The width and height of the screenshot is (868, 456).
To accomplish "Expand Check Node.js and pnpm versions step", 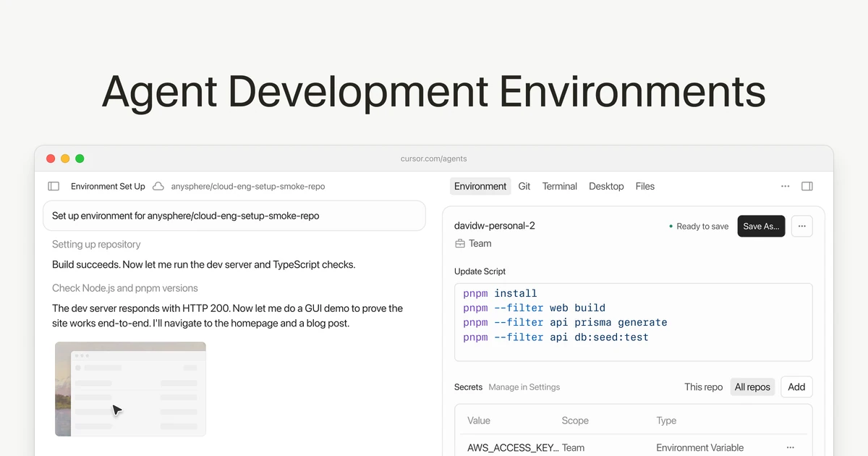I will (125, 288).
